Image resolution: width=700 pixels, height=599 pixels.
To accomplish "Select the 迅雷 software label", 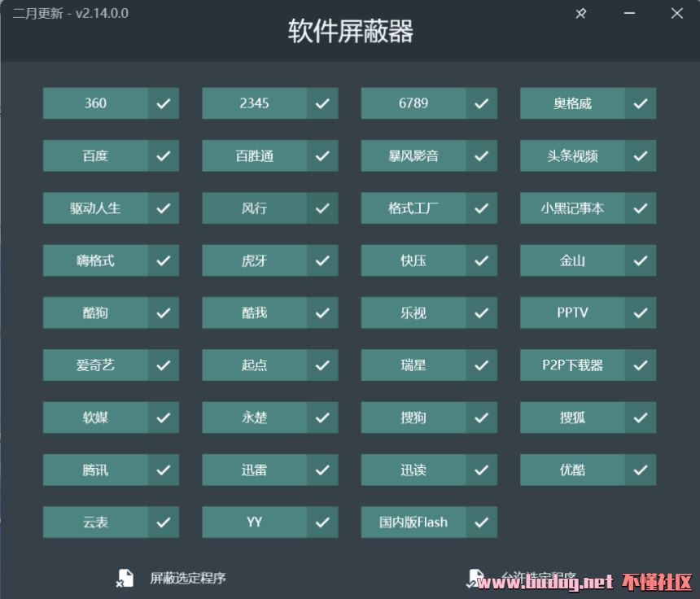I will [x=254, y=470].
